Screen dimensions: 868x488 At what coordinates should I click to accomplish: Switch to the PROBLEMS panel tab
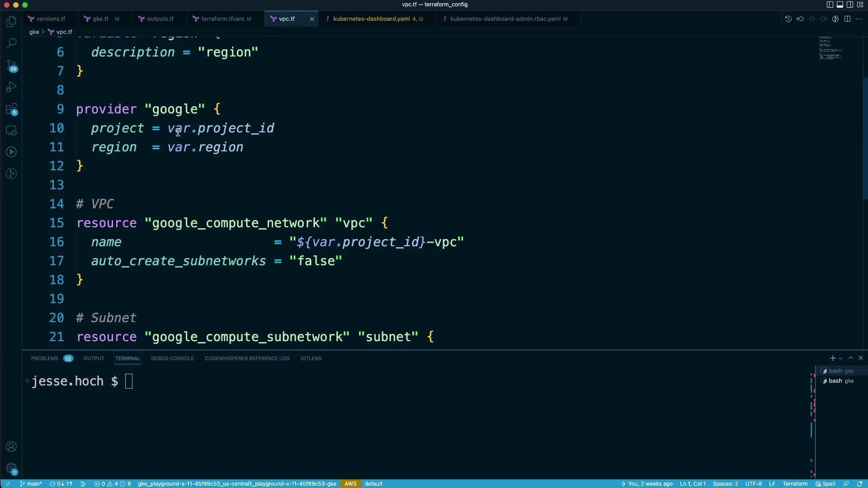pos(44,358)
